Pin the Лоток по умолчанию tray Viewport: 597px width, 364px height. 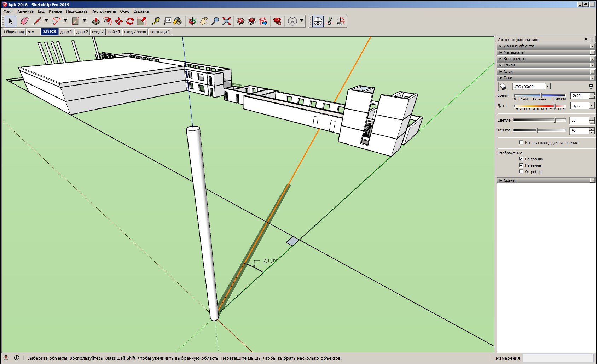[586, 40]
